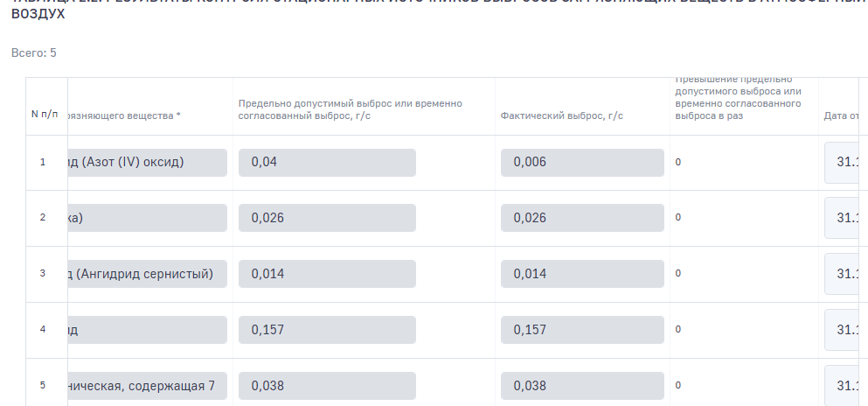
Task: Select the substance field ending in "содержащая 7"
Action: pyautogui.click(x=147, y=386)
